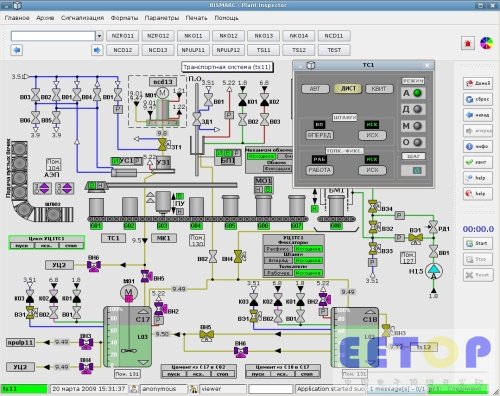Click the сброс reset icon button
The image size is (500, 396).
tap(478, 99)
